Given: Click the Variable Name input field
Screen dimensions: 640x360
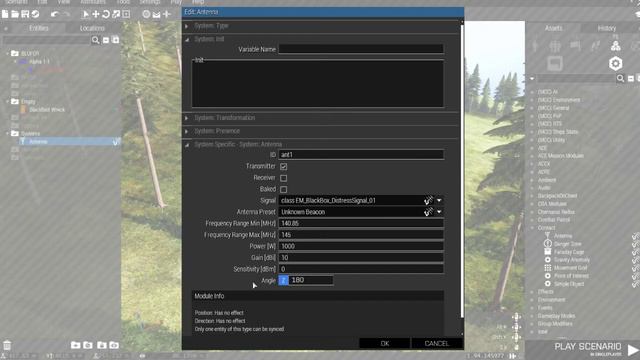Looking at the screenshot, I should [361, 49].
